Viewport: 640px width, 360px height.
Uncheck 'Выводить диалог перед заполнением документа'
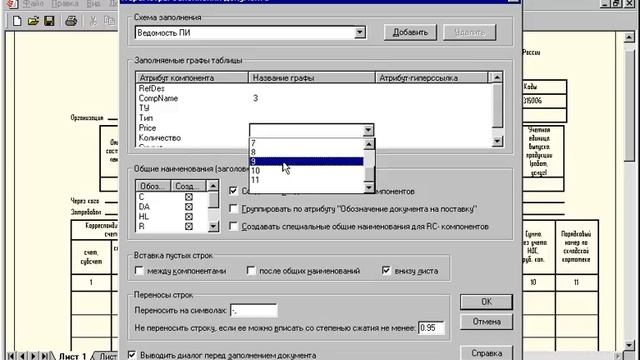[x=132, y=355]
